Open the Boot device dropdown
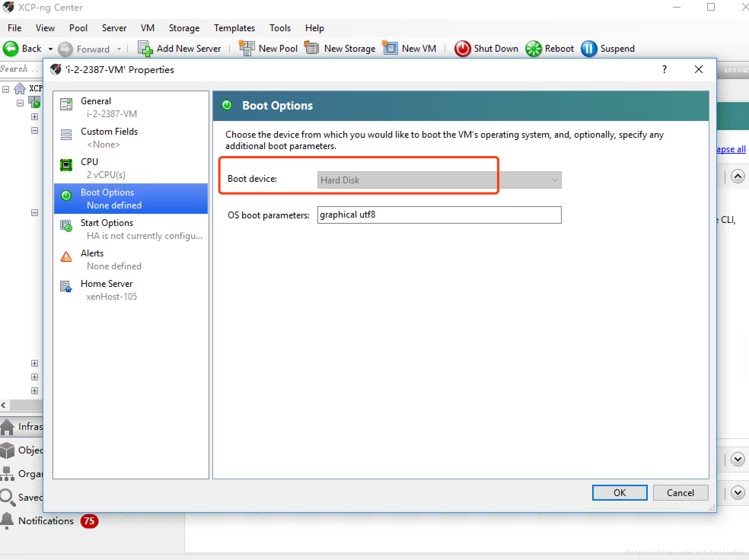 pos(439,180)
